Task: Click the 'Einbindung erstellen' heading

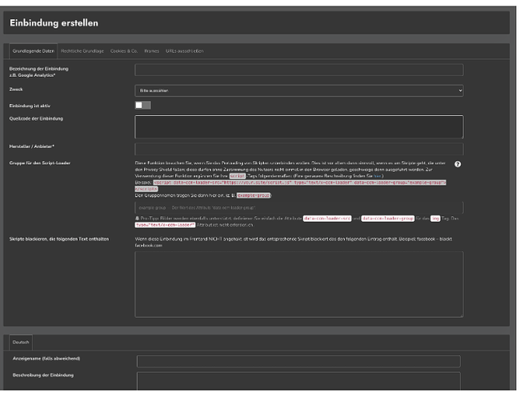Action: tap(54, 23)
